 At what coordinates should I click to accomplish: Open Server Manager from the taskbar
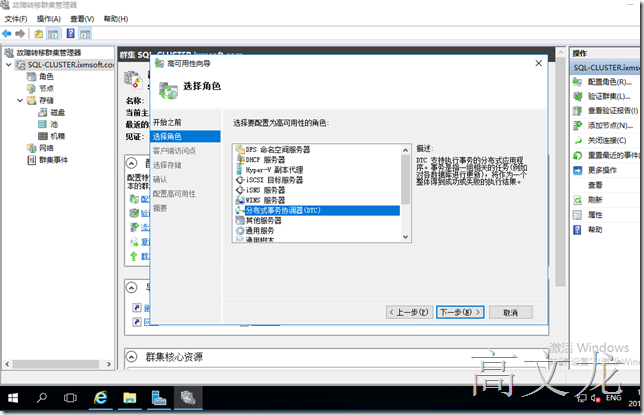coord(159,398)
